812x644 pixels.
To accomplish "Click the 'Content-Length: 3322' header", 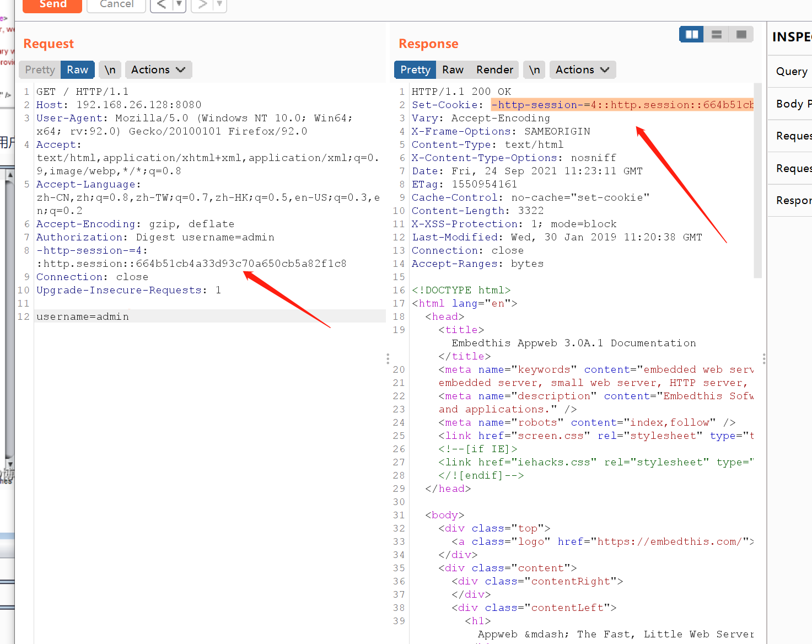I will pyautogui.click(x=478, y=211).
